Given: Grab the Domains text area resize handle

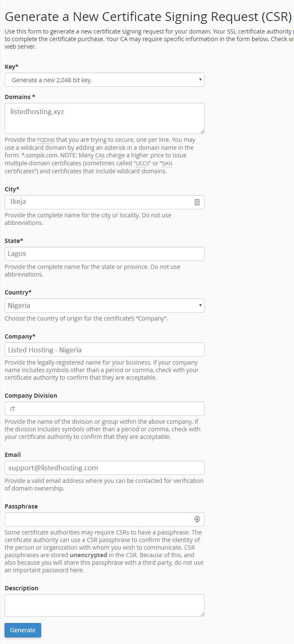Looking at the screenshot, I should (202, 131).
